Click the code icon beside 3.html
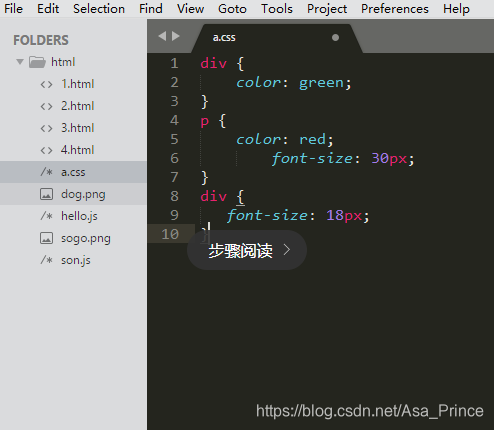Screen dimensions: 494x430 tap(46, 128)
